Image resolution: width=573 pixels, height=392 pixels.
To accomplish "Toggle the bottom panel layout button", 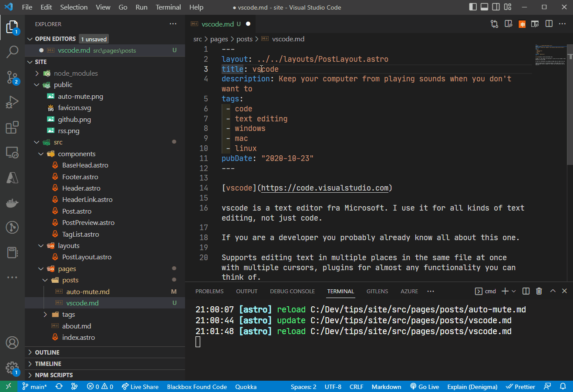I will 484,7.
